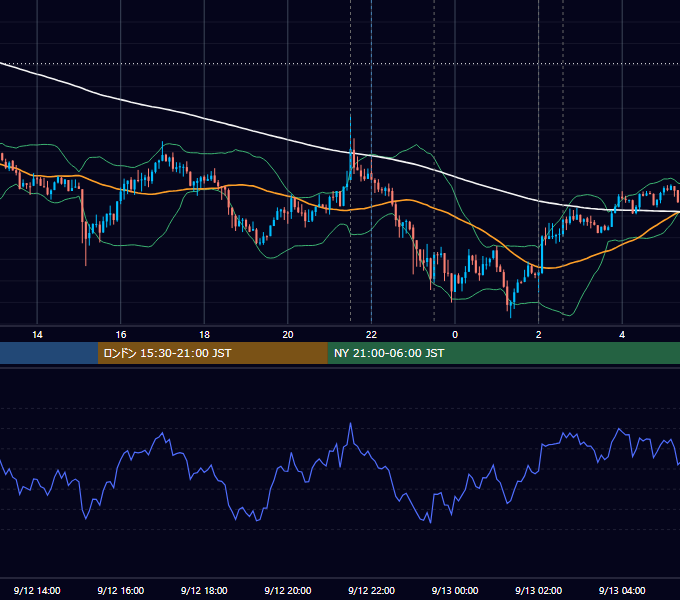Click the tall candle spike near 21:30
680x600 pixels.
point(350,147)
